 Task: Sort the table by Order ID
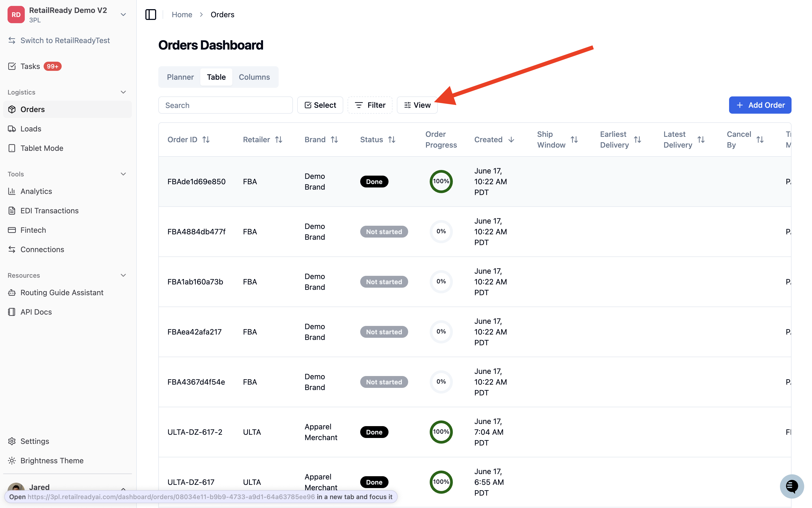click(206, 140)
